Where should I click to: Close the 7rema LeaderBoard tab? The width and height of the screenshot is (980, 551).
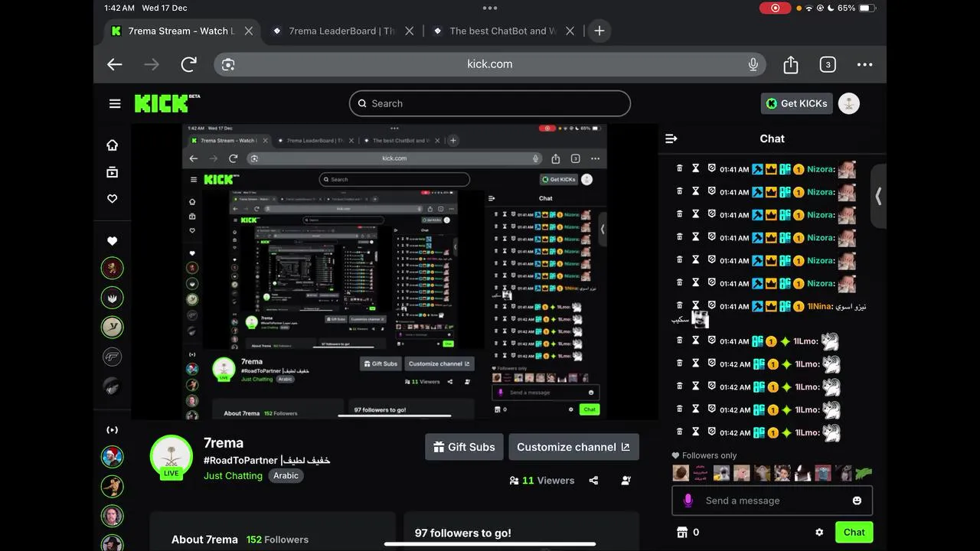tap(410, 31)
